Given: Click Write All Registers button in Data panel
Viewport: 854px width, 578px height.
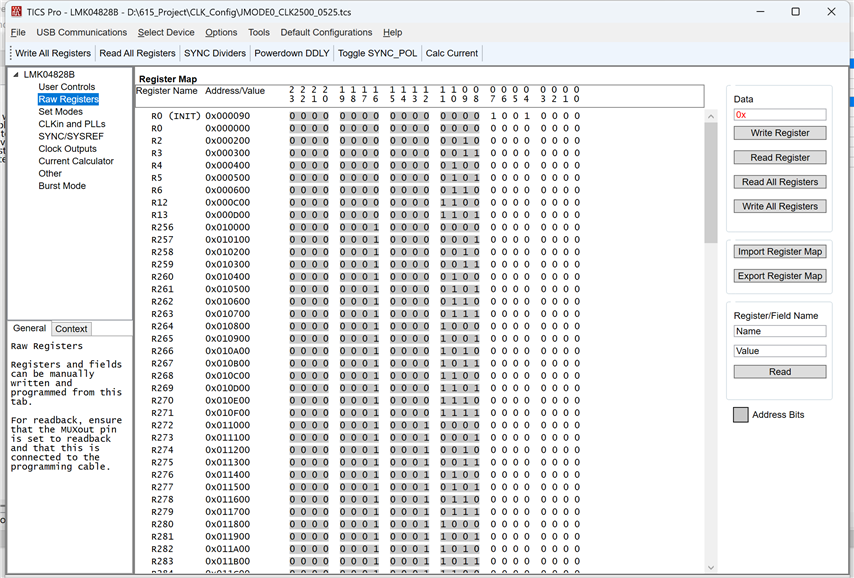Looking at the screenshot, I should tap(779, 206).
